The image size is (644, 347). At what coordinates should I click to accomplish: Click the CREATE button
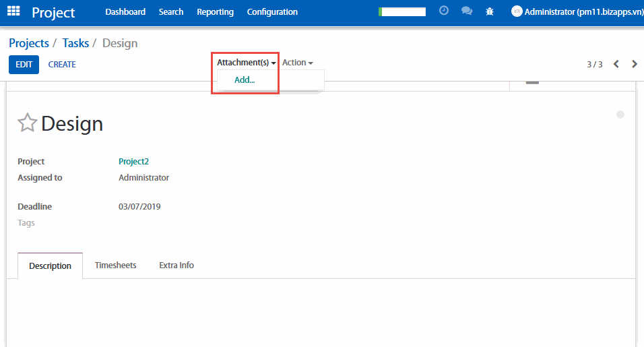click(62, 65)
